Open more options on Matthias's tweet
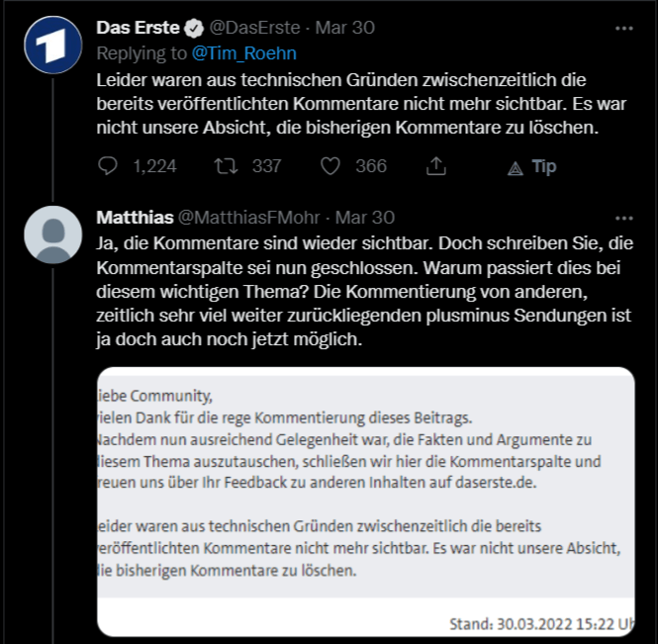The width and height of the screenshot is (658, 644). (x=623, y=218)
